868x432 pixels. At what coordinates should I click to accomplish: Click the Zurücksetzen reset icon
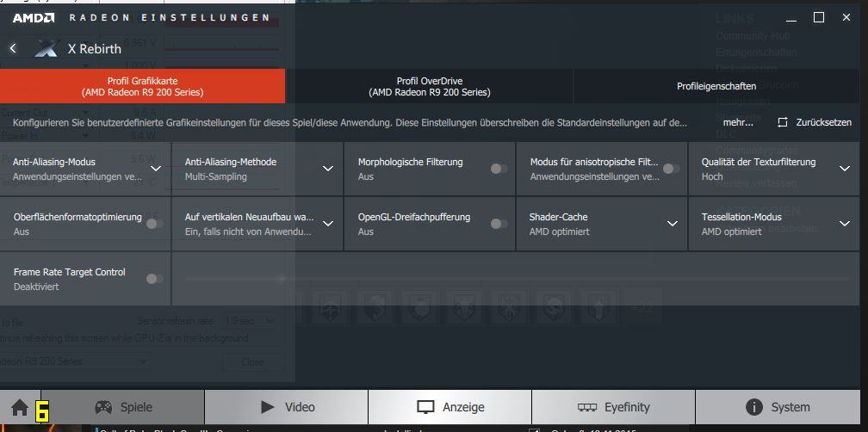[x=782, y=122]
